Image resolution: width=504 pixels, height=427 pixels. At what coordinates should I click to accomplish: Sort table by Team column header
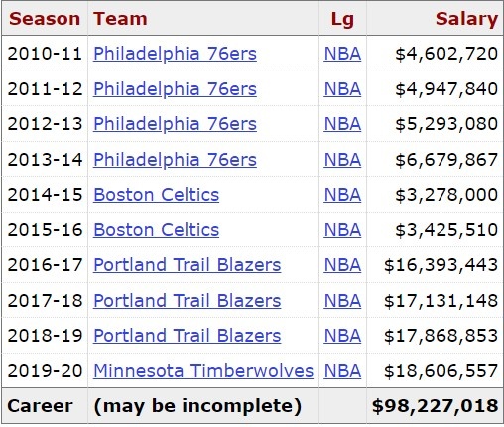(203, 19)
